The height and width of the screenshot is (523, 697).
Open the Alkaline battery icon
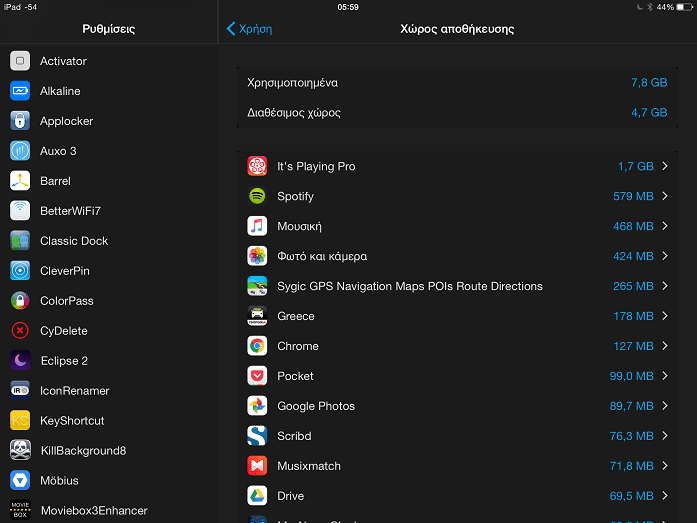[20, 91]
